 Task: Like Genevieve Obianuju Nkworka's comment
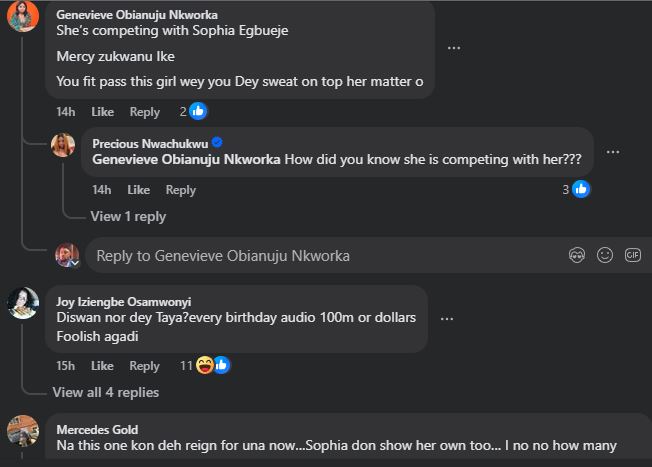tap(102, 112)
